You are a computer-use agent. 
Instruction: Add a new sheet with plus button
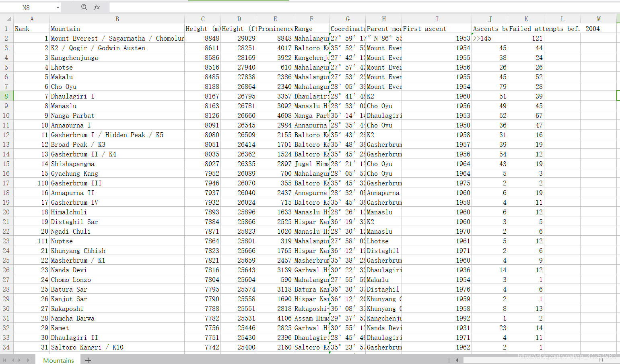(x=88, y=360)
